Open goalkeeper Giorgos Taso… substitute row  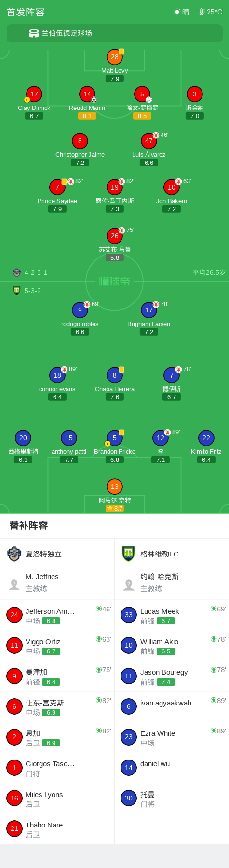tap(57, 768)
